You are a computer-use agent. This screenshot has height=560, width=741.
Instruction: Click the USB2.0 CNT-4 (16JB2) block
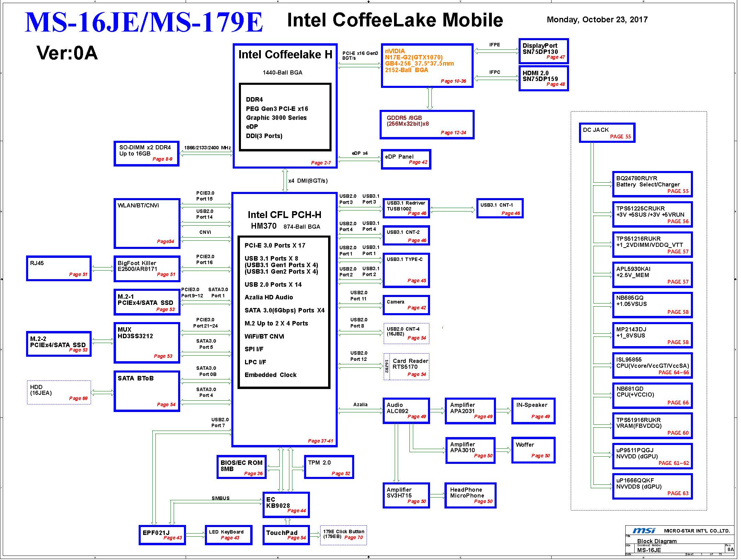(x=406, y=333)
